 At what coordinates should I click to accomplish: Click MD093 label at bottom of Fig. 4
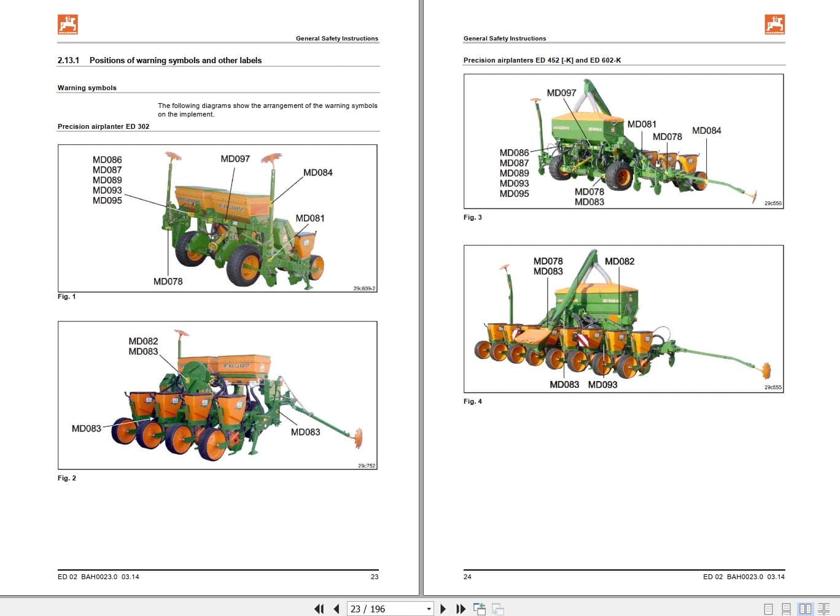tap(603, 385)
